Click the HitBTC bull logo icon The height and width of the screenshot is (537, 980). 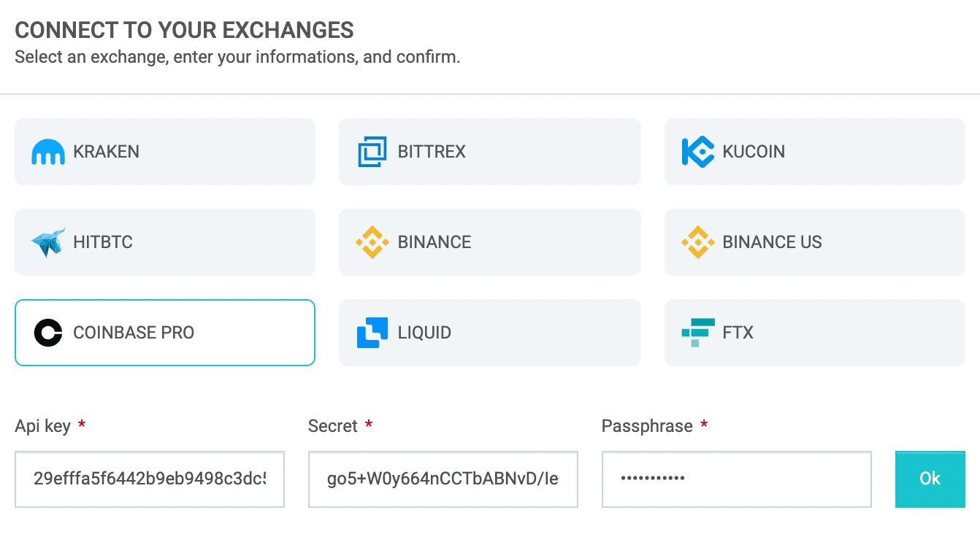click(48, 242)
